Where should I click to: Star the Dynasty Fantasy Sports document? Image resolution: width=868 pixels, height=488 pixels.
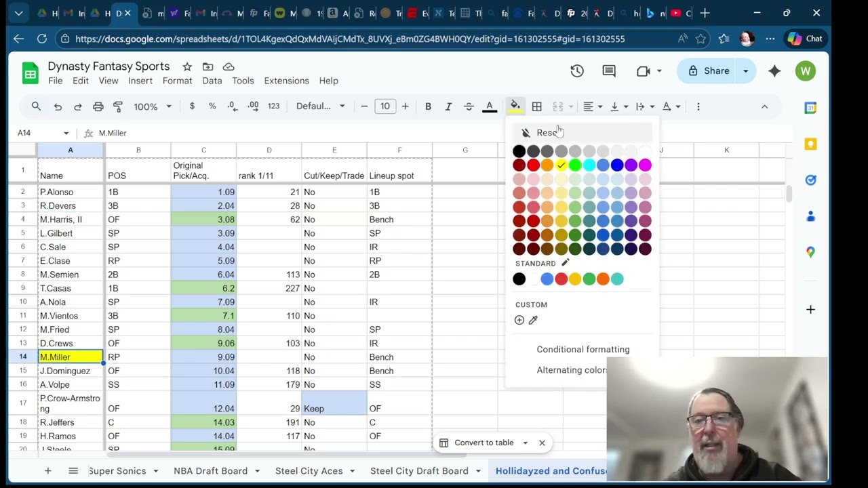coord(186,66)
